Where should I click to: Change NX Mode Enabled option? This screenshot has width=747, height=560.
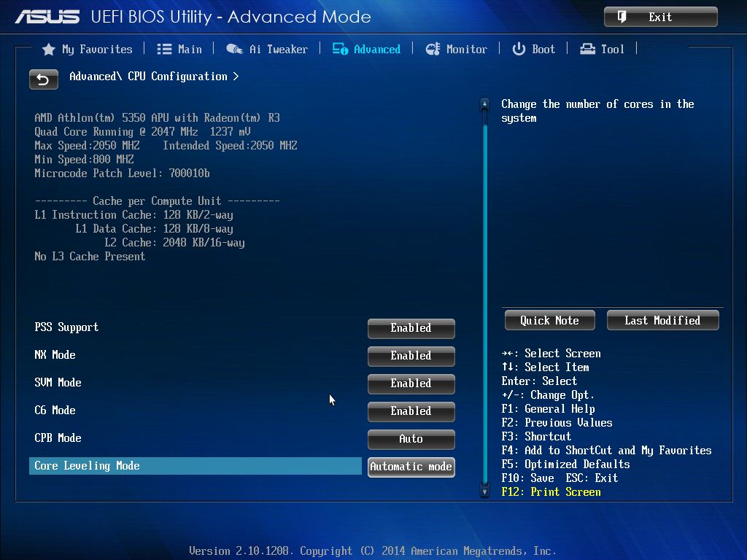[x=411, y=356]
